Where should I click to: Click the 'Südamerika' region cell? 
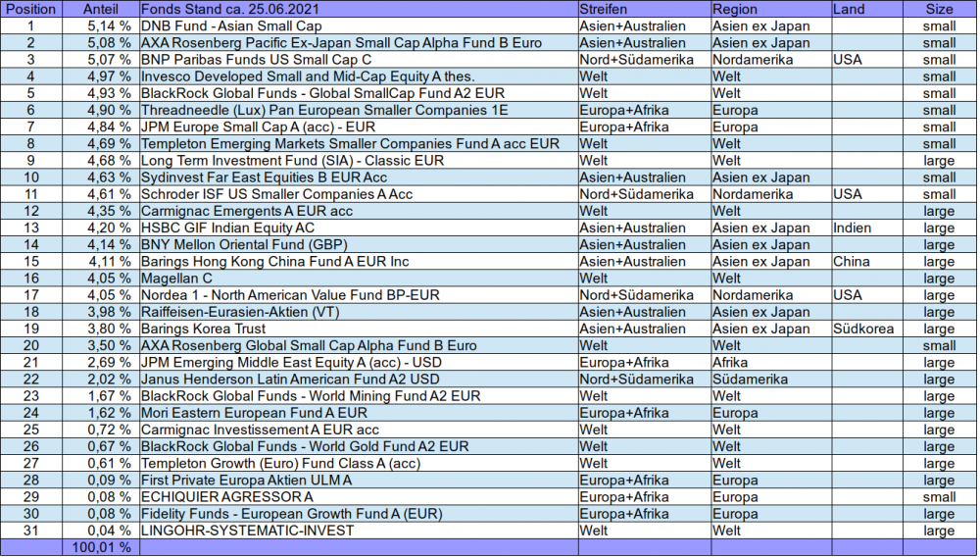tap(771, 380)
